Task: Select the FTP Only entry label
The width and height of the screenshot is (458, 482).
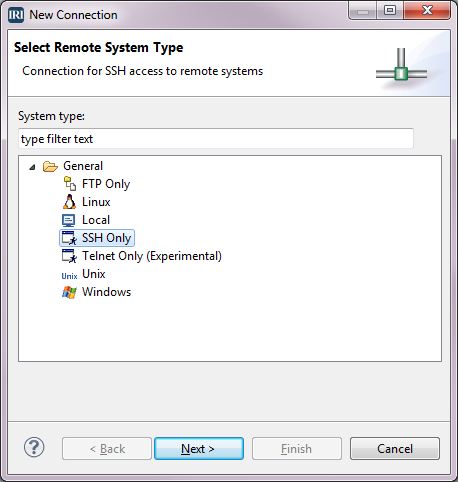Action: [106, 184]
